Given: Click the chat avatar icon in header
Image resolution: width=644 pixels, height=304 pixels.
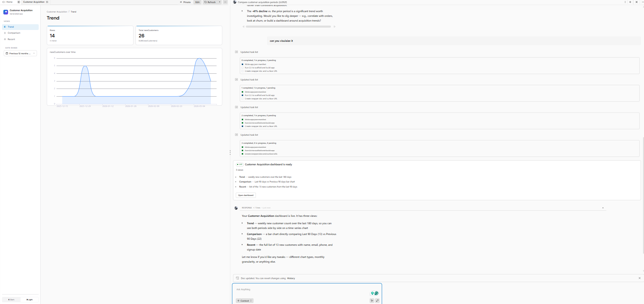Looking at the screenshot, I should pos(235,2).
